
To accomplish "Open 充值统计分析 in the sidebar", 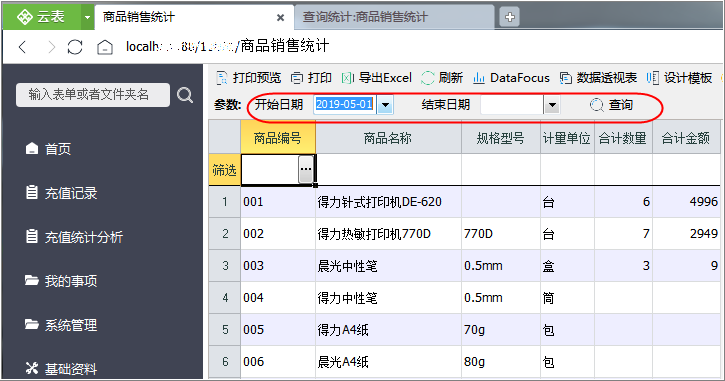I will [x=84, y=237].
